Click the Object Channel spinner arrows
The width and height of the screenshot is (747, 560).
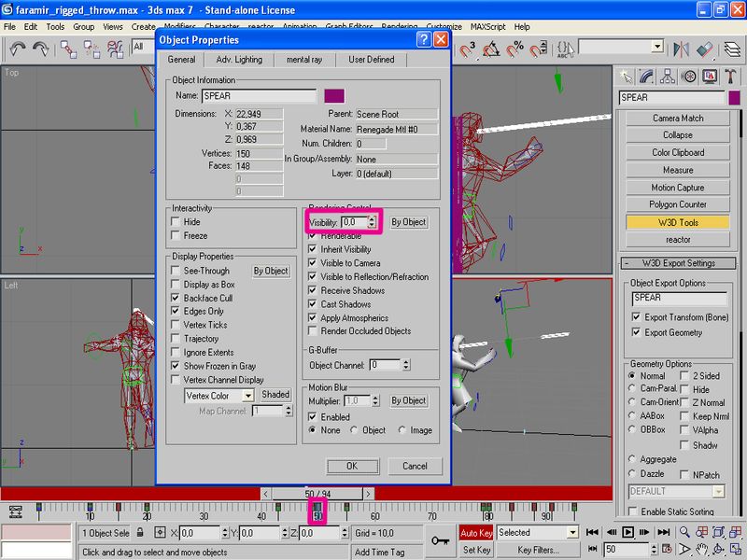(406, 365)
